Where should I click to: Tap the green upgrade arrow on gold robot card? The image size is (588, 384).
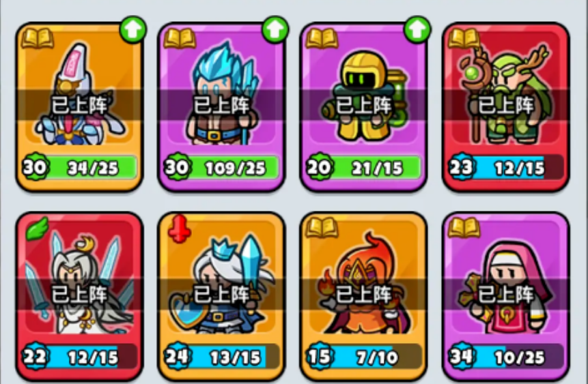point(417,29)
